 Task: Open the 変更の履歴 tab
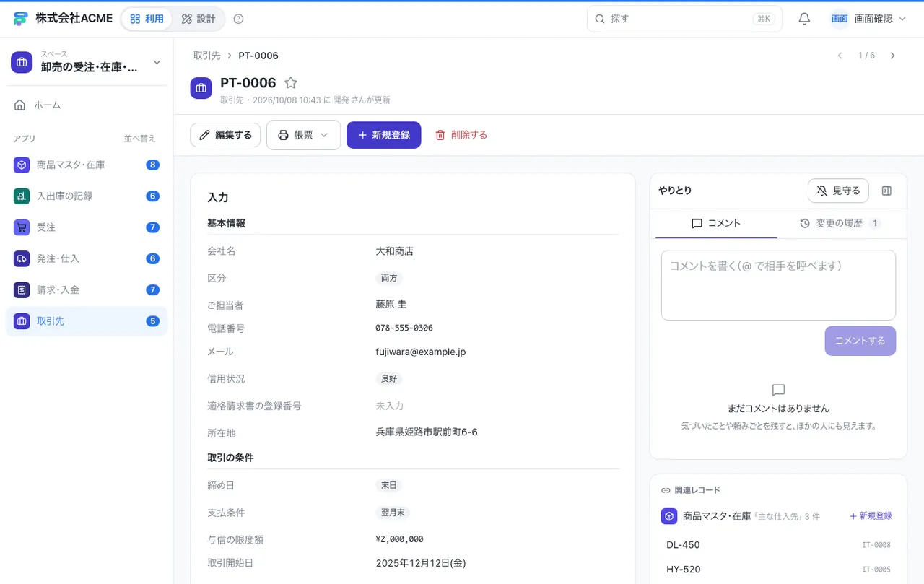[840, 224]
